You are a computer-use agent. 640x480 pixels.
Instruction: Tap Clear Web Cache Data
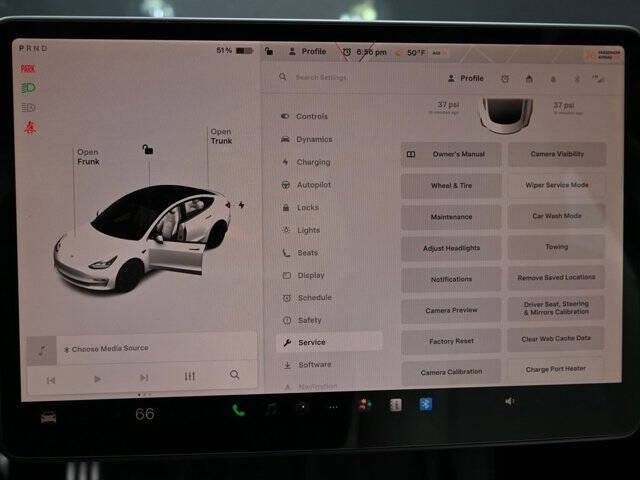tap(556, 339)
